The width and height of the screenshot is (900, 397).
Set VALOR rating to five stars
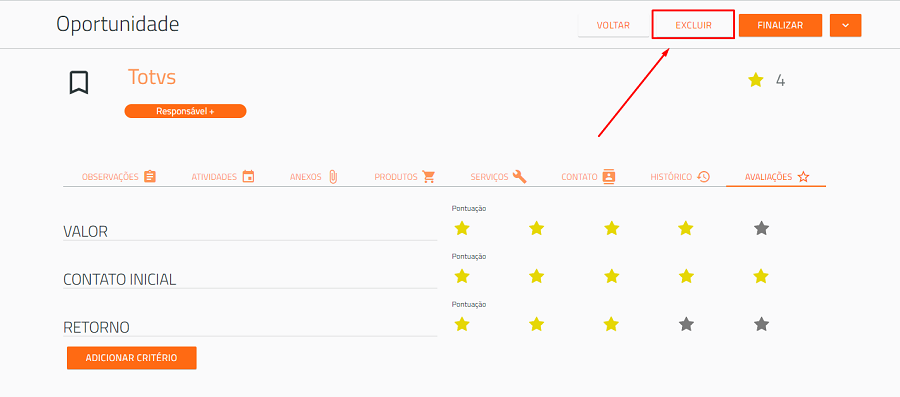coord(761,229)
